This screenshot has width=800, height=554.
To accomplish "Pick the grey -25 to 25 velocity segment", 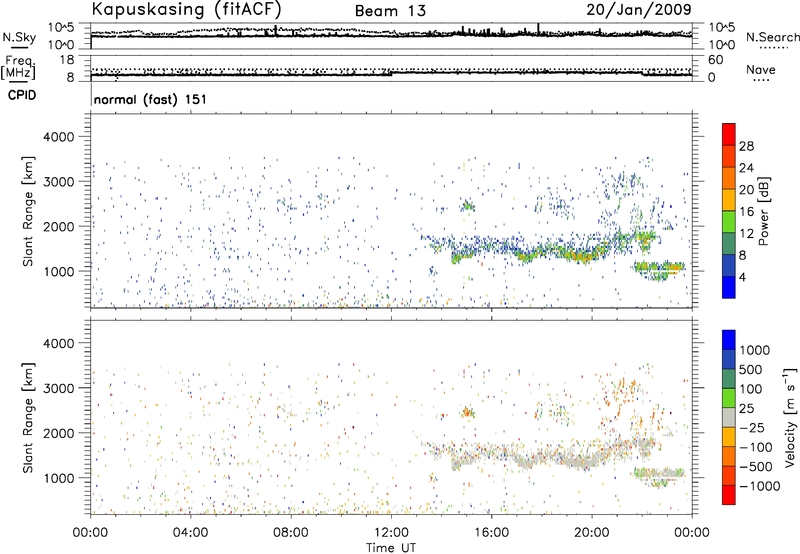I will click(729, 418).
